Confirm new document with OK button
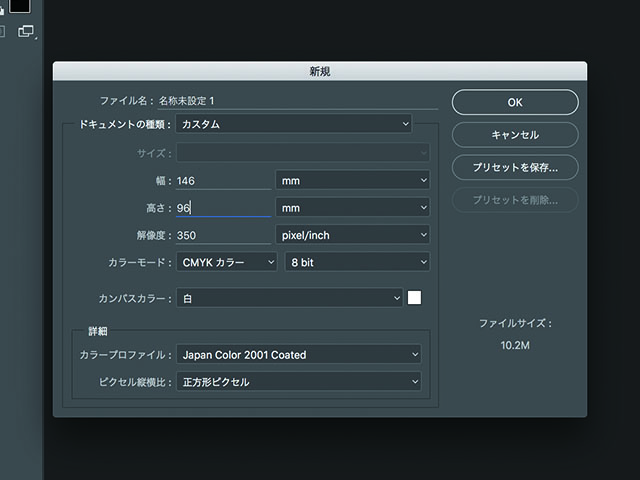 click(x=515, y=102)
